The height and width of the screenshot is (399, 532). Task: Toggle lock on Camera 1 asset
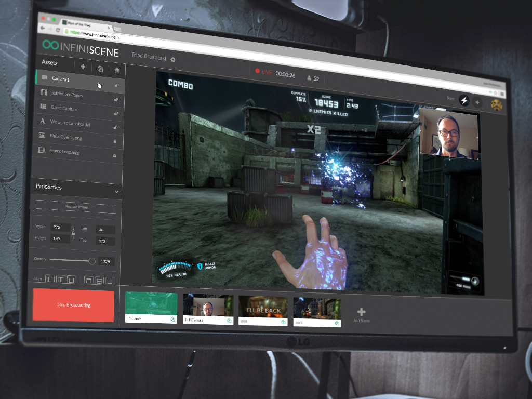coord(116,86)
